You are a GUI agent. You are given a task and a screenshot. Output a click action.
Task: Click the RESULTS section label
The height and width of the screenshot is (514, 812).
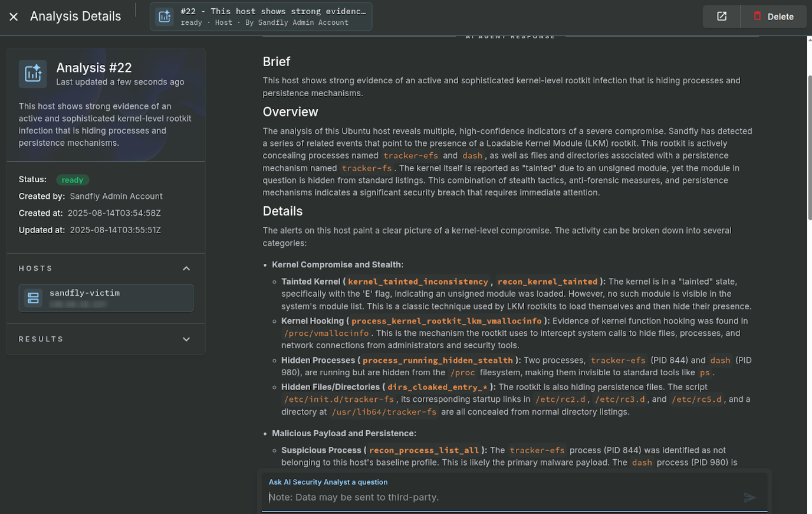pyautogui.click(x=41, y=339)
